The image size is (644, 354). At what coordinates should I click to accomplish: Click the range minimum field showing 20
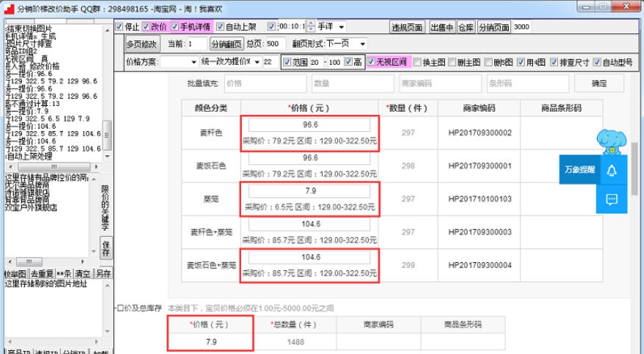pyautogui.click(x=316, y=62)
